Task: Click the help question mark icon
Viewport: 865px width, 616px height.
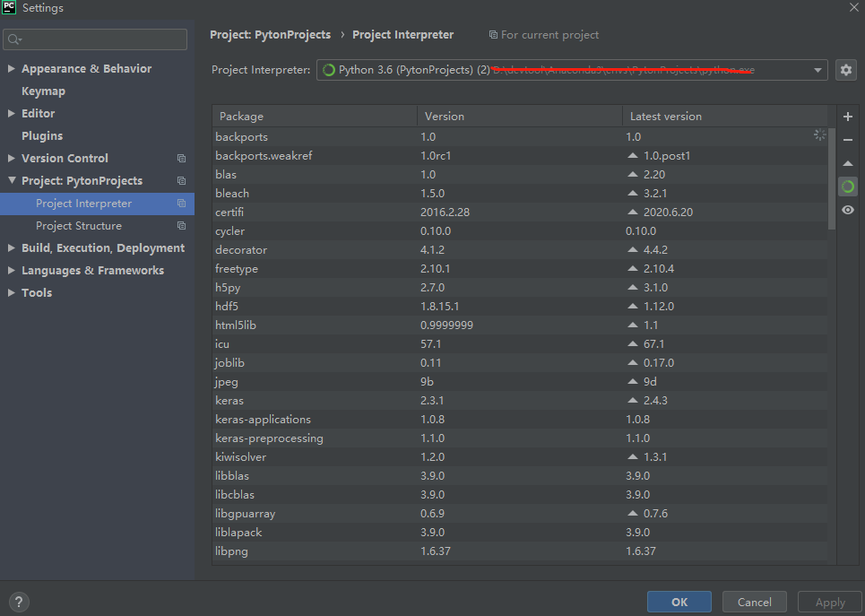Action: (x=19, y=602)
